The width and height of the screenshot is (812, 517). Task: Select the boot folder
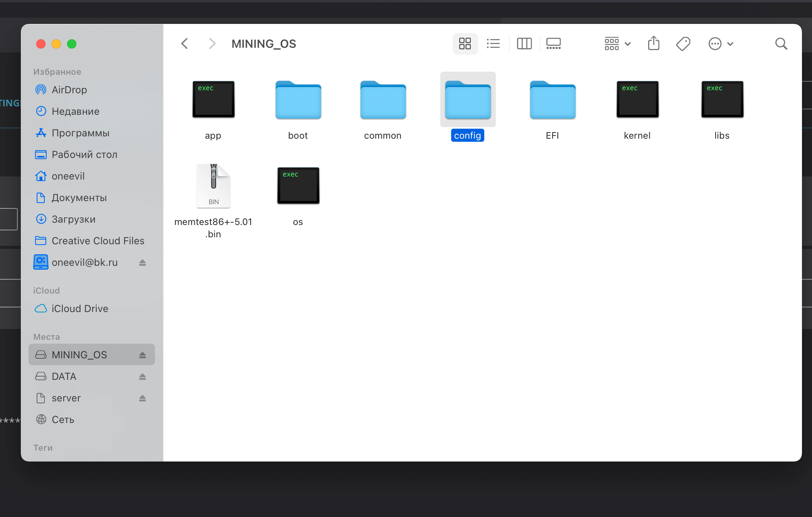(x=298, y=100)
